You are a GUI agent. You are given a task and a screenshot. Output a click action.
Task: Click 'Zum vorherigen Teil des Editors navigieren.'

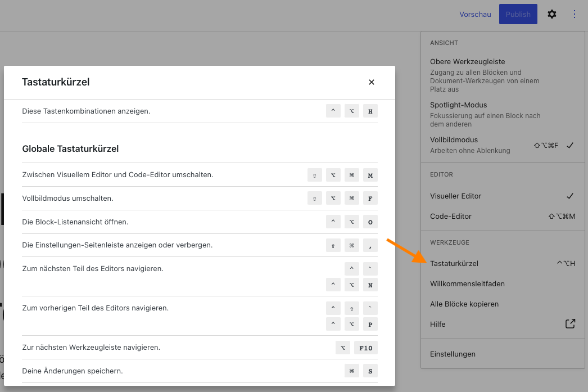pyautogui.click(x=95, y=308)
